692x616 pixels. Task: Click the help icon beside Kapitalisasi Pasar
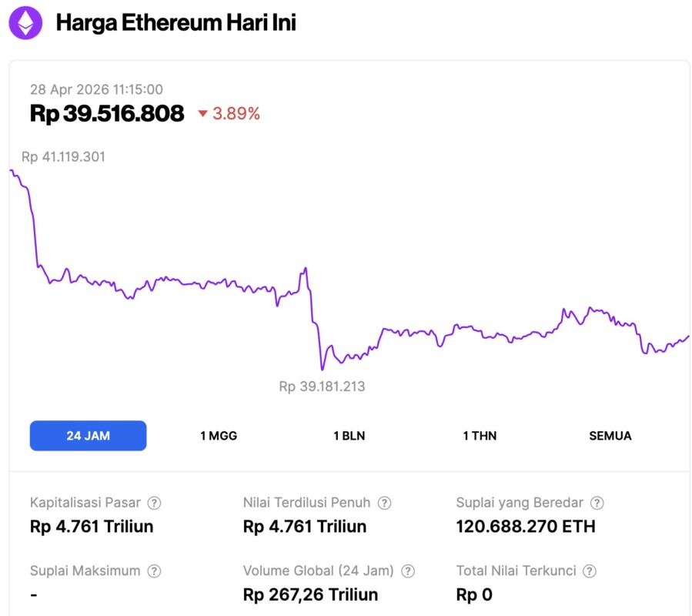tap(154, 503)
